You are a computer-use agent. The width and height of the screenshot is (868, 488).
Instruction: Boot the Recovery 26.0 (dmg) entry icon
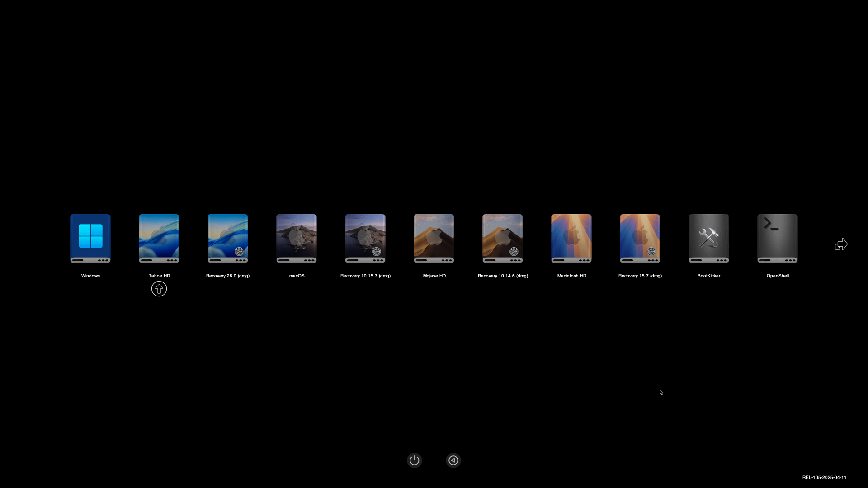coord(228,238)
